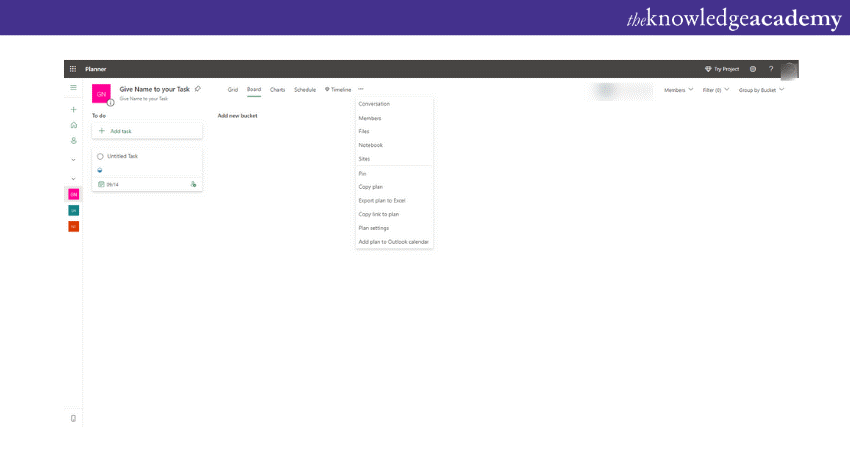Switch to the Charts tab
The height and width of the screenshot is (450, 850).
tap(277, 90)
